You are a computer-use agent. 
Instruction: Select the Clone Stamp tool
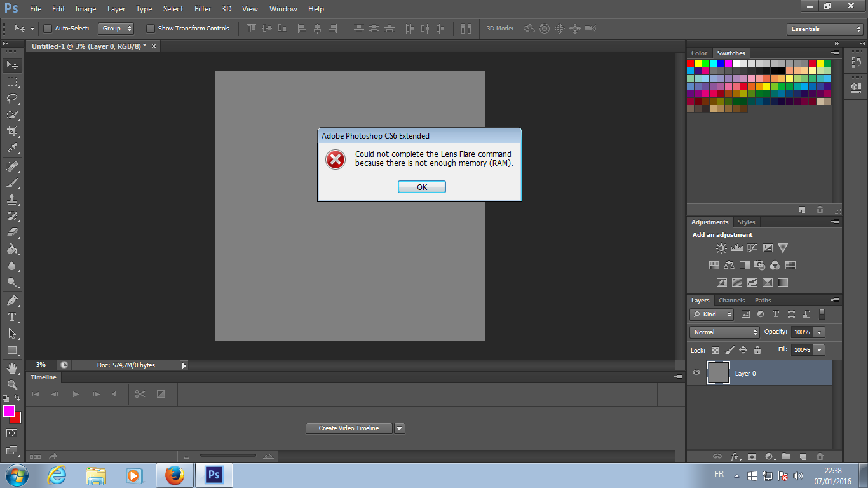(12, 200)
